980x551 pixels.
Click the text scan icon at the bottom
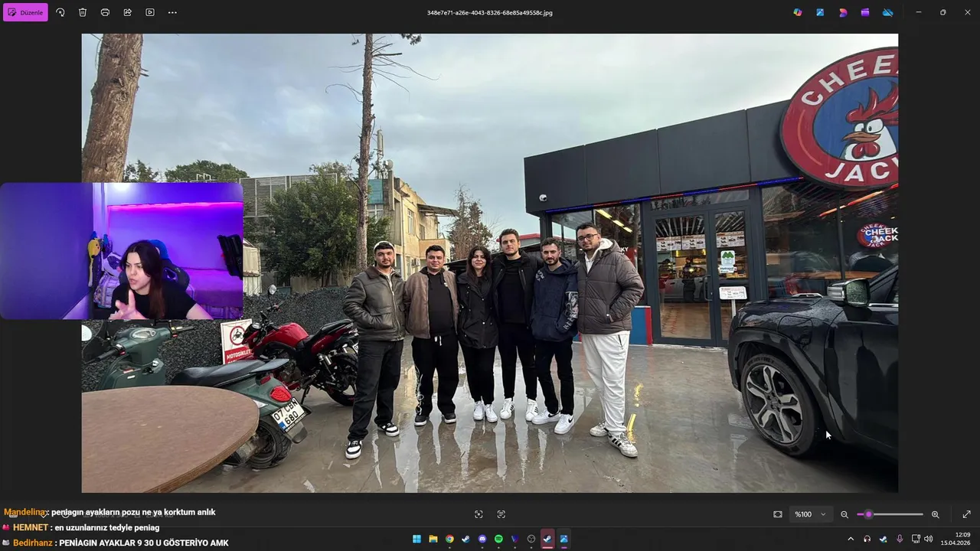(x=501, y=514)
